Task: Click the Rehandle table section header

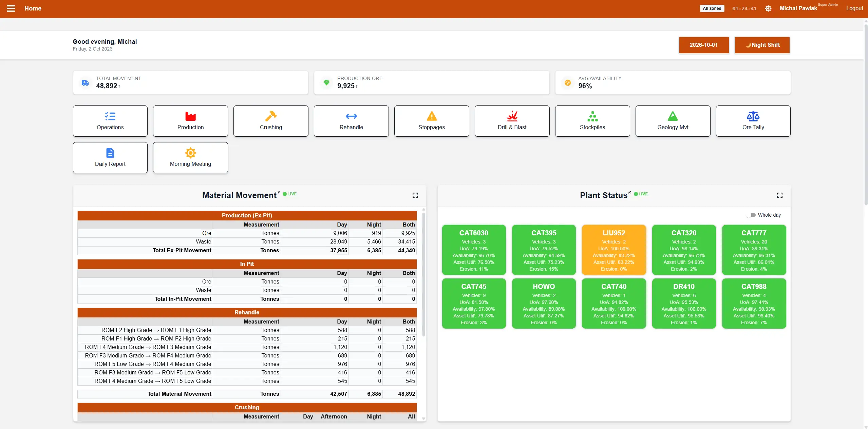Action: tap(247, 312)
